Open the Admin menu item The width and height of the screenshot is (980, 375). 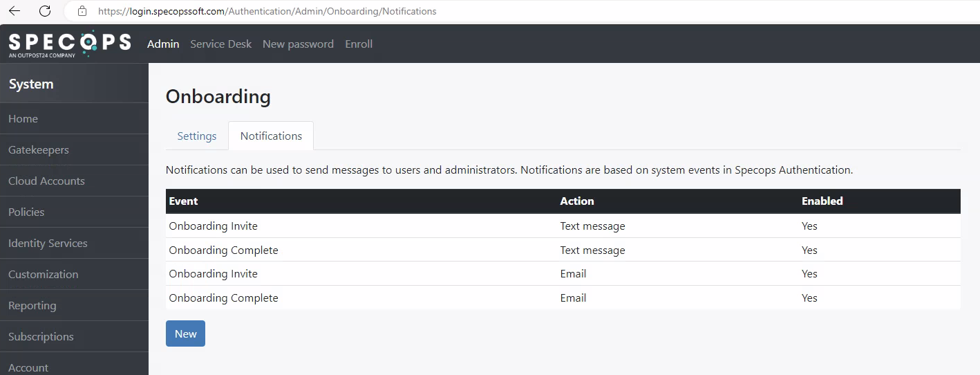(x=163, y=44)
